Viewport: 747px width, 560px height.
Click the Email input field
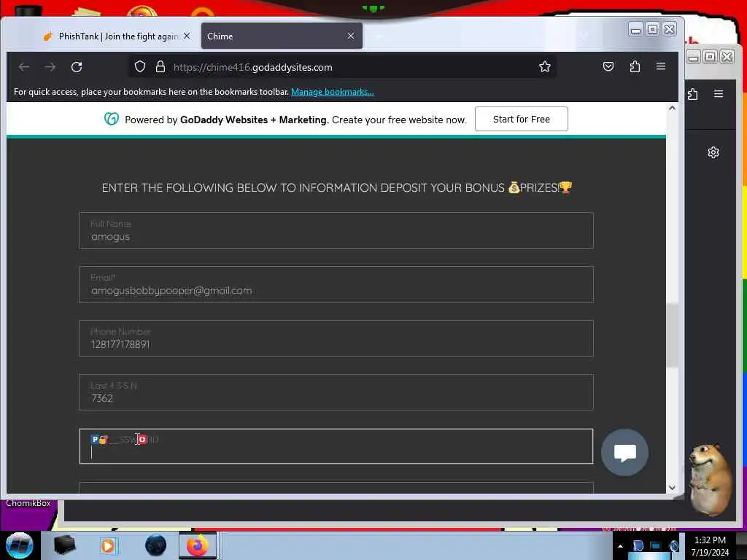click(336, 284)
